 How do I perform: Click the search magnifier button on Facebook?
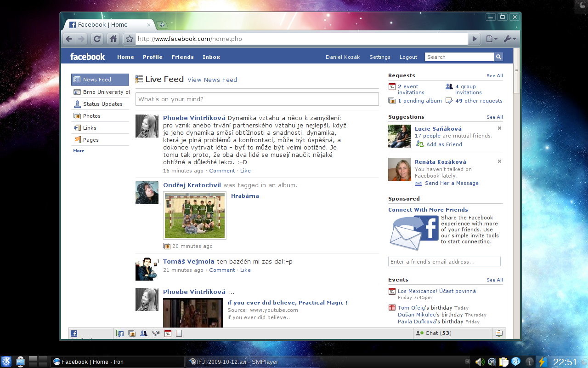[498, 57]
